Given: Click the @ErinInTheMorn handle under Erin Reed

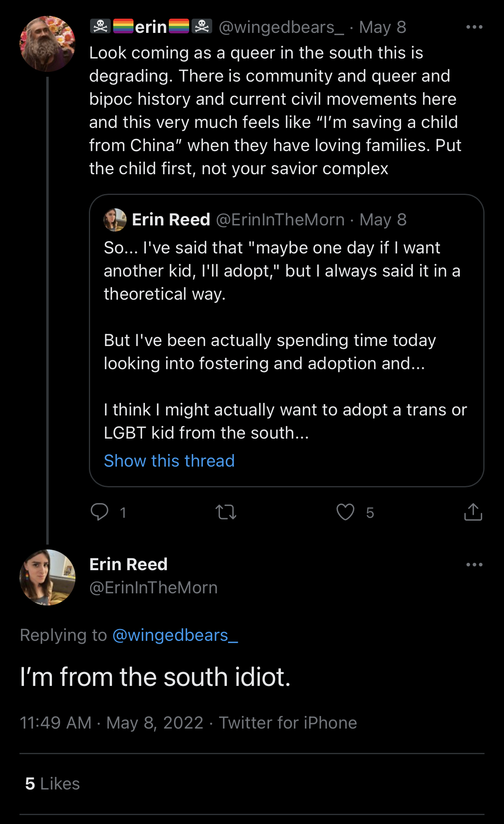Looking at the screenshot, I should (x=153, y=588).
